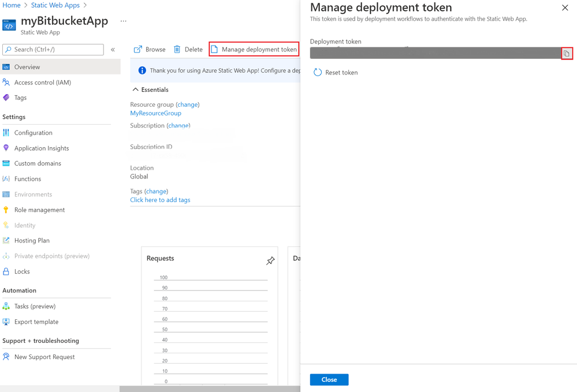Click the Access control people icon
Screen dimensions: 577x392
[6, 83]
